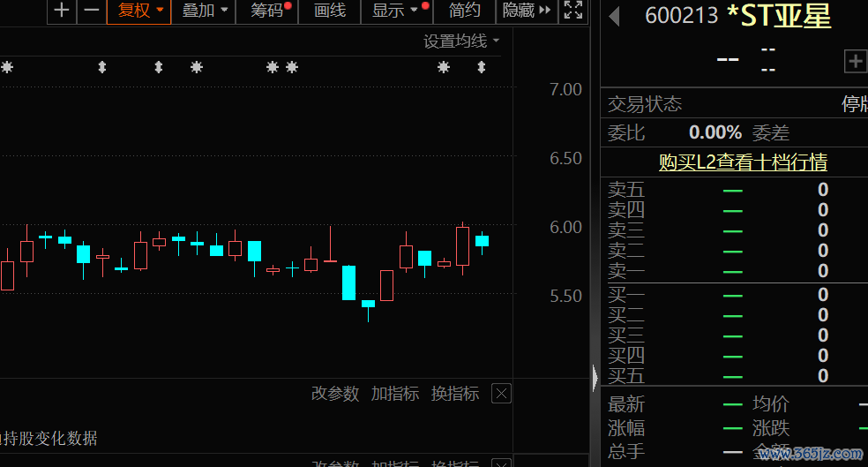Screen dimensions: 868x467
Task: Open the 显示 display dropdown
Action: coord(394,11)
